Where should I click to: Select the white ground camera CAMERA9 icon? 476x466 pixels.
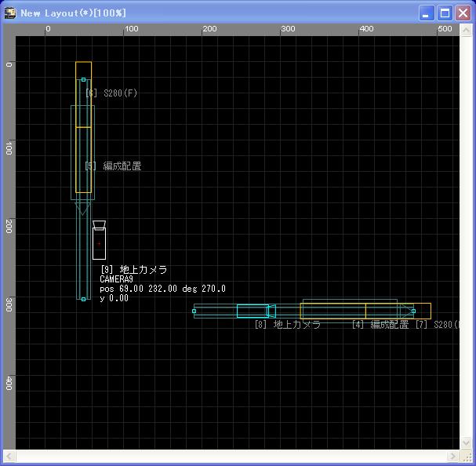coord(99,241)
